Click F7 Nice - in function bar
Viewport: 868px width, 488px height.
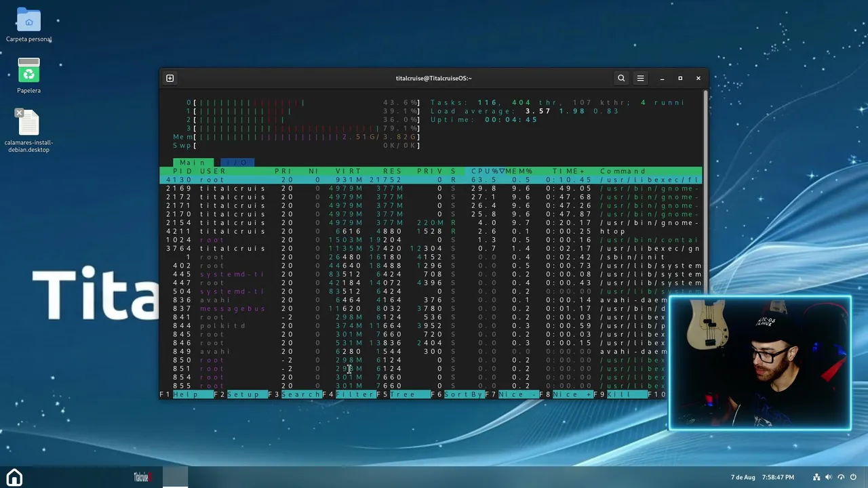[x=512, y=394]
